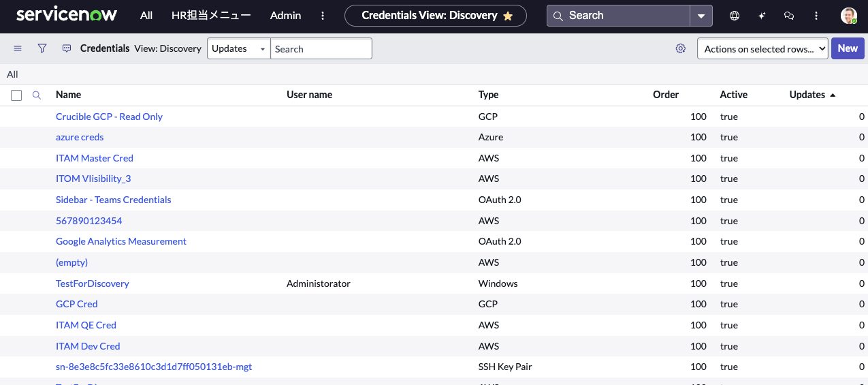Open the Updates search-field dropdown
Viewport: 868px width, 385px height.
coord(238,48)
